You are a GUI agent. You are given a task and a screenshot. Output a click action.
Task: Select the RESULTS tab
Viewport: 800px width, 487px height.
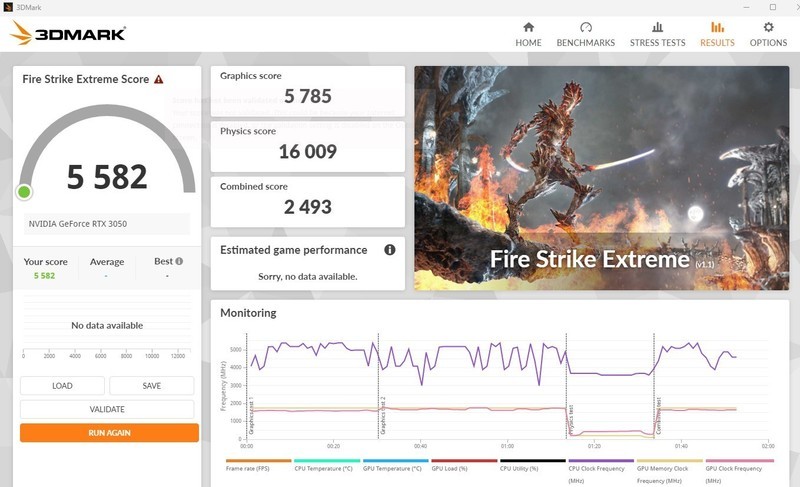[x=717, y=34]
